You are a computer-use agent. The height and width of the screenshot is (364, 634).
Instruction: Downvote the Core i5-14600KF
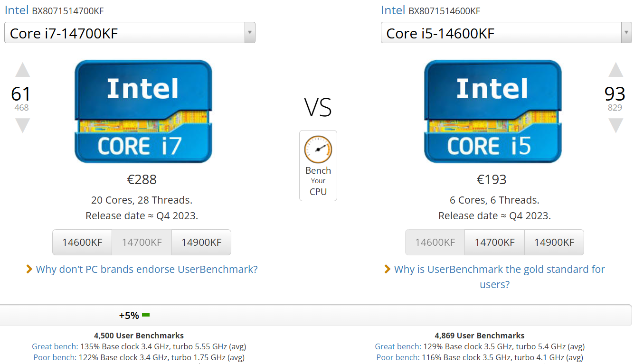(615, 125)
